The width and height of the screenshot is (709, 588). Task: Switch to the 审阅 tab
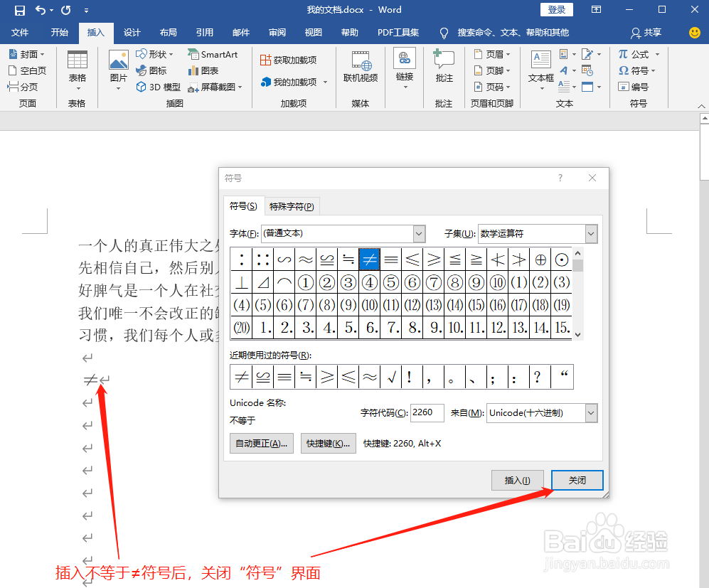coord(277,33)
